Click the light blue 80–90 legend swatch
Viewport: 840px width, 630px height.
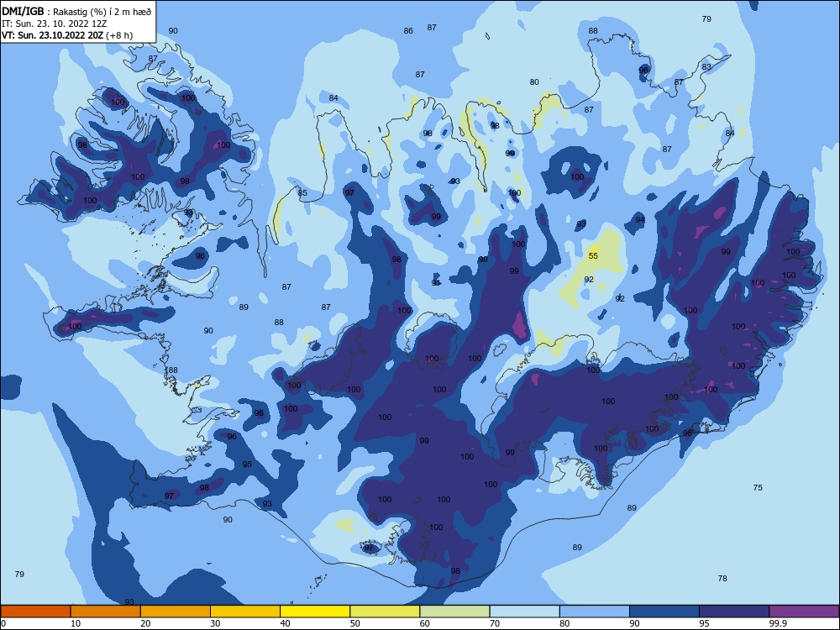click(x=595, y=612)
